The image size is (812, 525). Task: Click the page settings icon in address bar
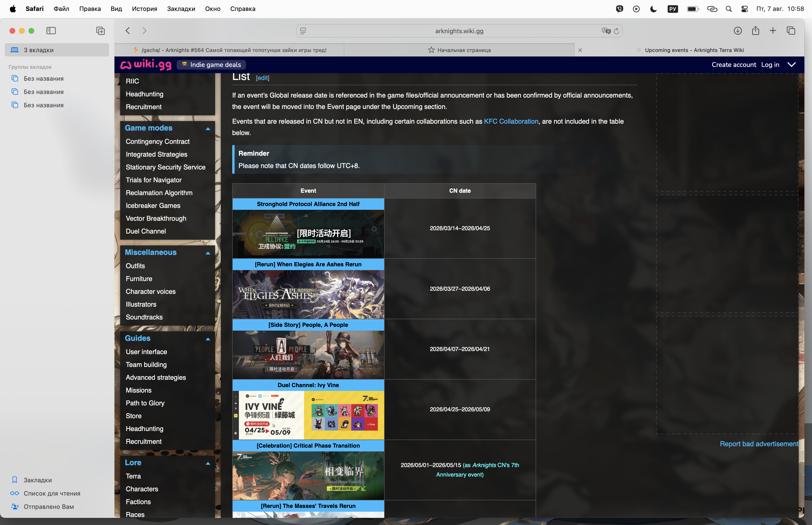click(x=303, y=31)
